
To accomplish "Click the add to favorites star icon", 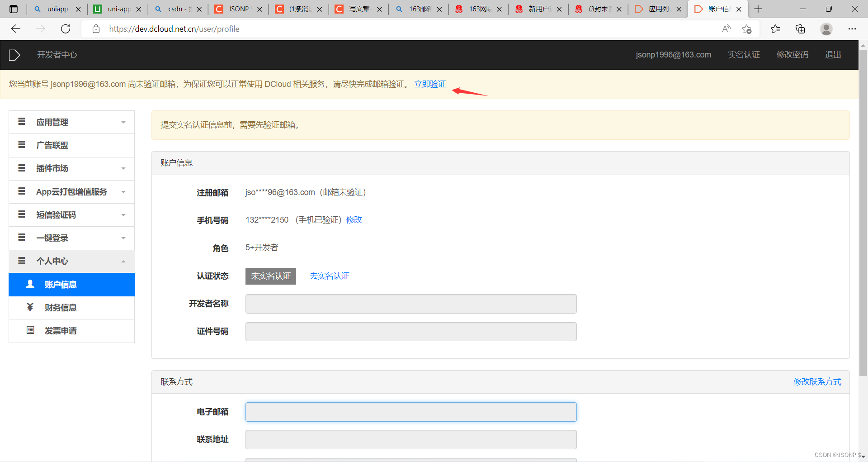I will click(747, 29).
